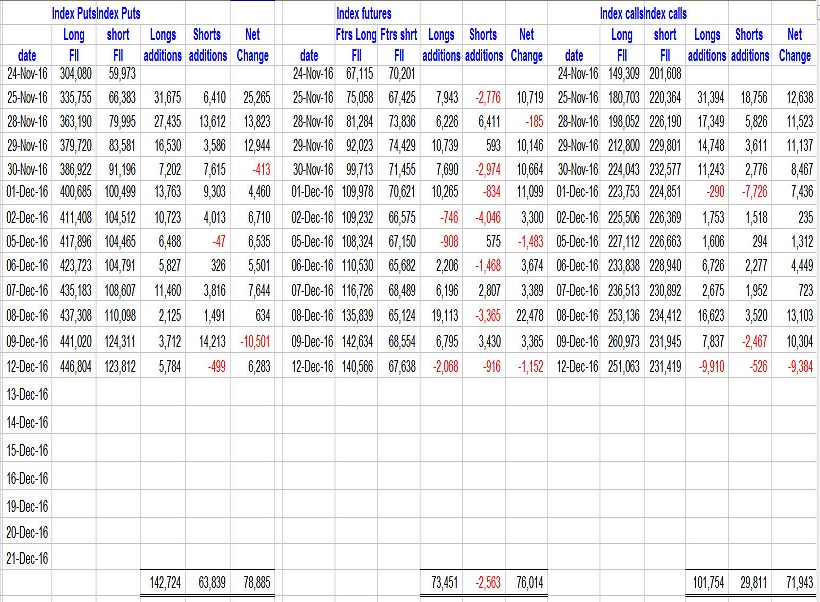This screenshot has height=602, width=820.
Task: Click Index Puts net change total 78,885
Action: pos(251,581)
